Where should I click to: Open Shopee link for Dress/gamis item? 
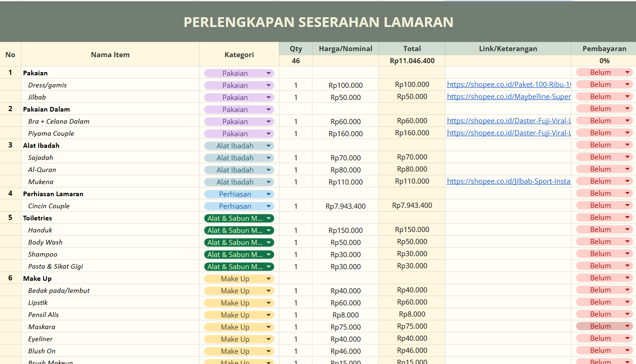coord(508,85)
